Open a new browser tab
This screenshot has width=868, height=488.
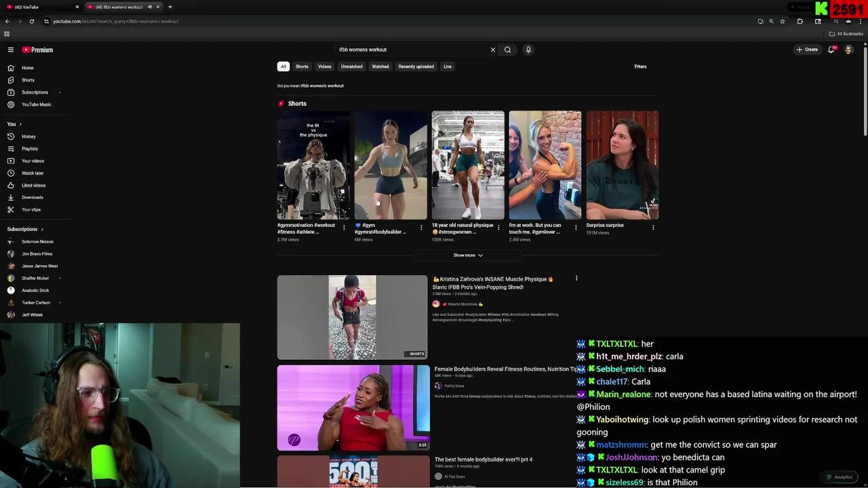click(170, 7)
